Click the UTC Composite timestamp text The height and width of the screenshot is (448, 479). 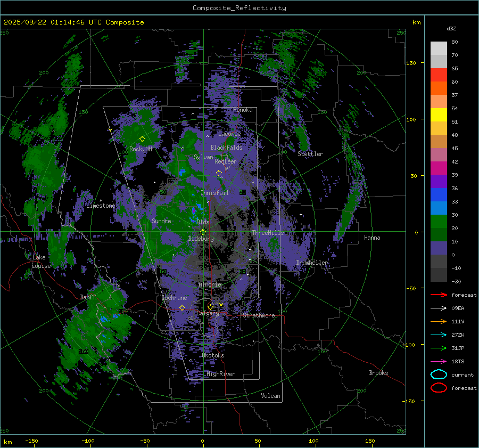74,22
